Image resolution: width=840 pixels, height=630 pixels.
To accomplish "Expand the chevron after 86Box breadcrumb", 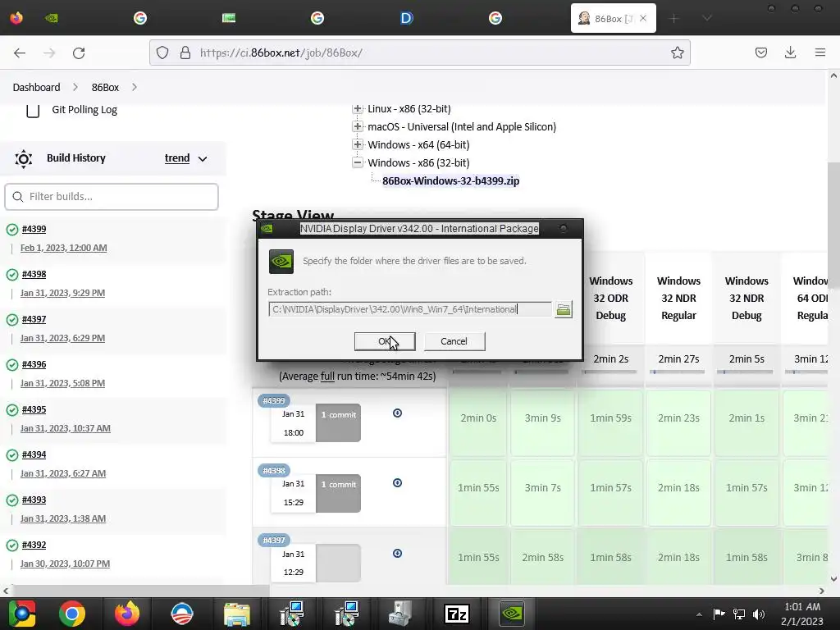I will click(134, 87).
